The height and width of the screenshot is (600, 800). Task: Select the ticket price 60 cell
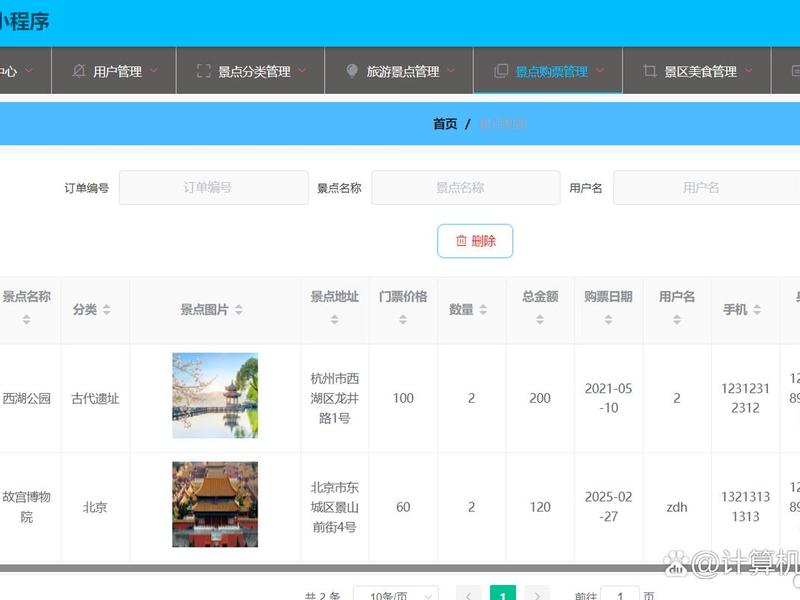point(403,507)
